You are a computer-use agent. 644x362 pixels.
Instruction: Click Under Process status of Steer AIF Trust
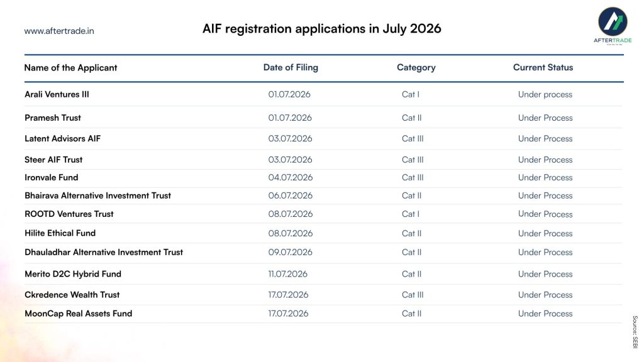tap(545, 160)
